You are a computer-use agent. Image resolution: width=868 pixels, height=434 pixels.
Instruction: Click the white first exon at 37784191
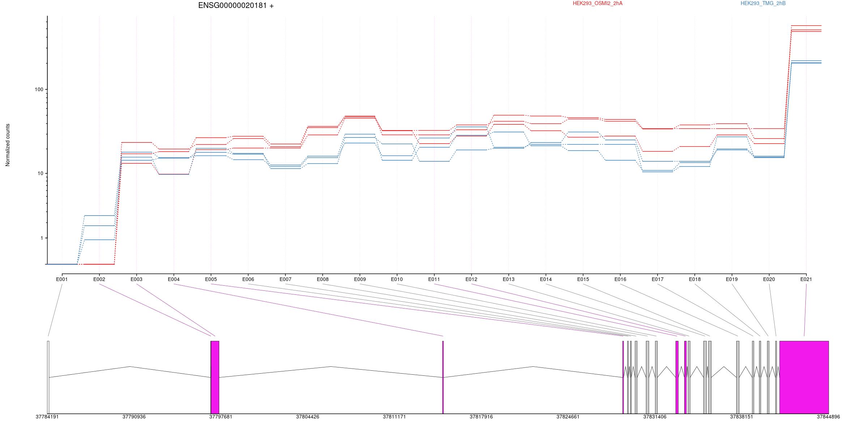click(x=48, y=377)
